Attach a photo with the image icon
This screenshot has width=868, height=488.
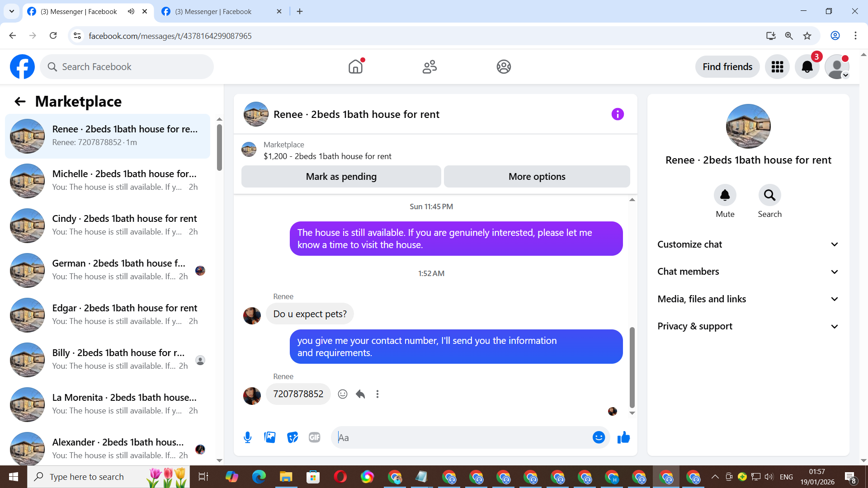pos(270,437)
